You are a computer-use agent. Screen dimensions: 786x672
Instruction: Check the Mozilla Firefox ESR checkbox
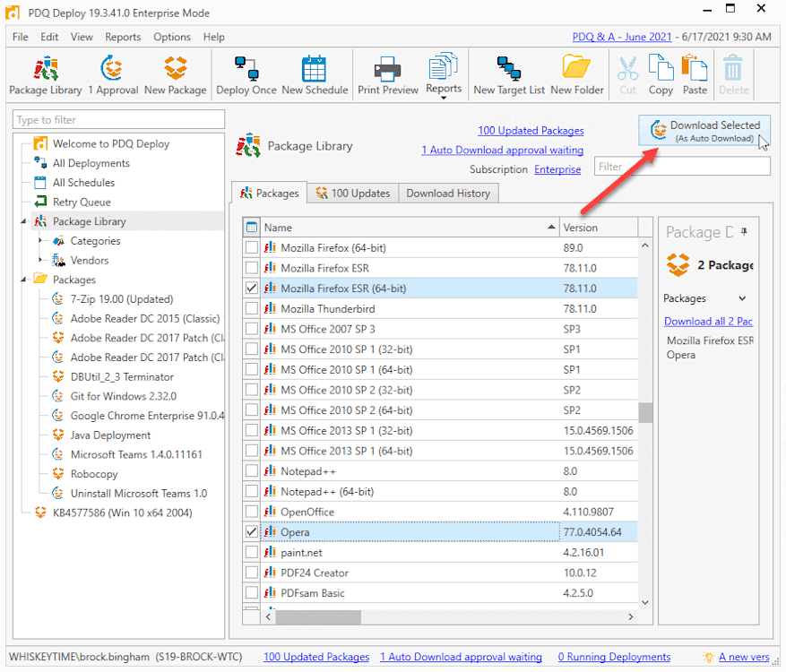(x=252, y=268)
